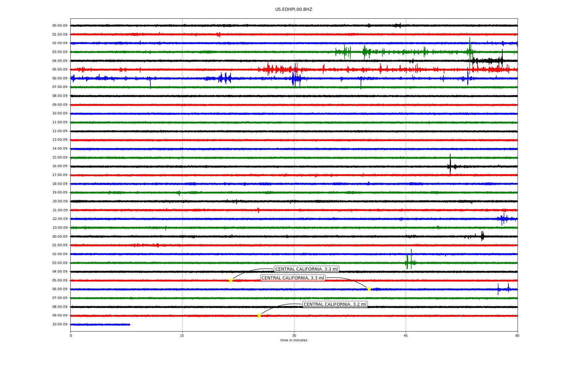Click the CENTRAL CALIFORNIA, 3.2 ml annotation

tap(335, 304)
